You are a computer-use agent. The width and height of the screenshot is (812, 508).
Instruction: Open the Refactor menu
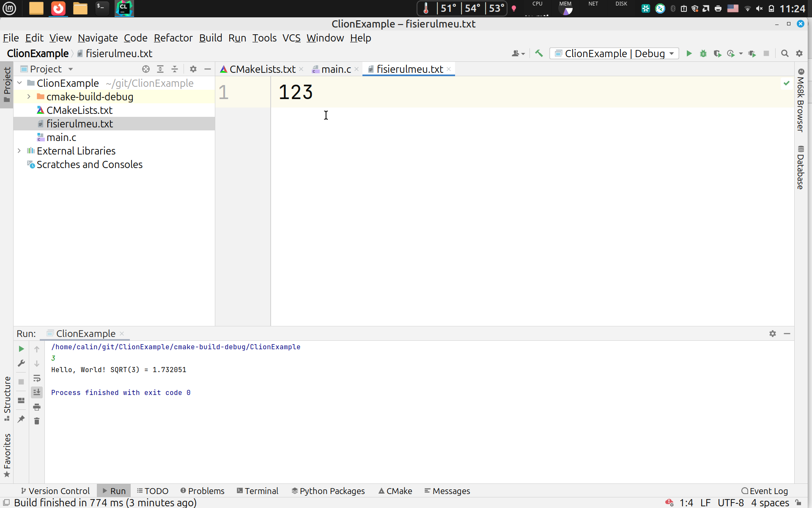[173, 38]
